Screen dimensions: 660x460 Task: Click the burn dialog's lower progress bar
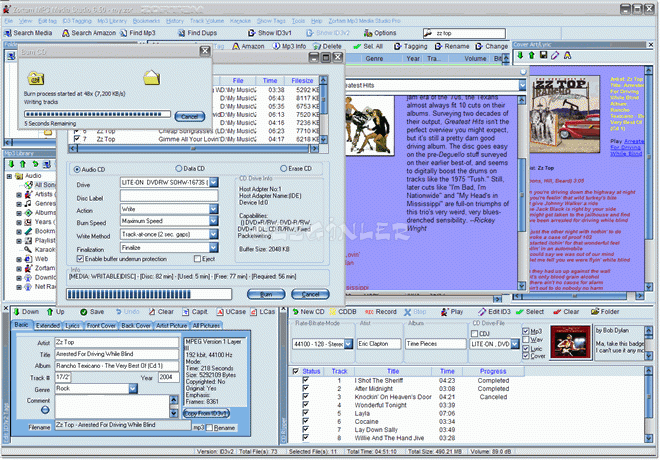(x=149, y=294)
